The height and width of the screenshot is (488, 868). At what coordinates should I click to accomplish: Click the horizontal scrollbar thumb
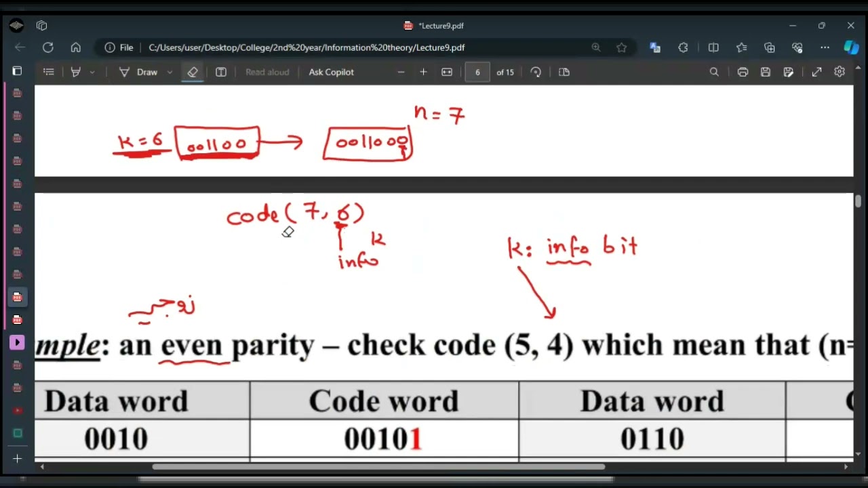(x=378, y=466)
